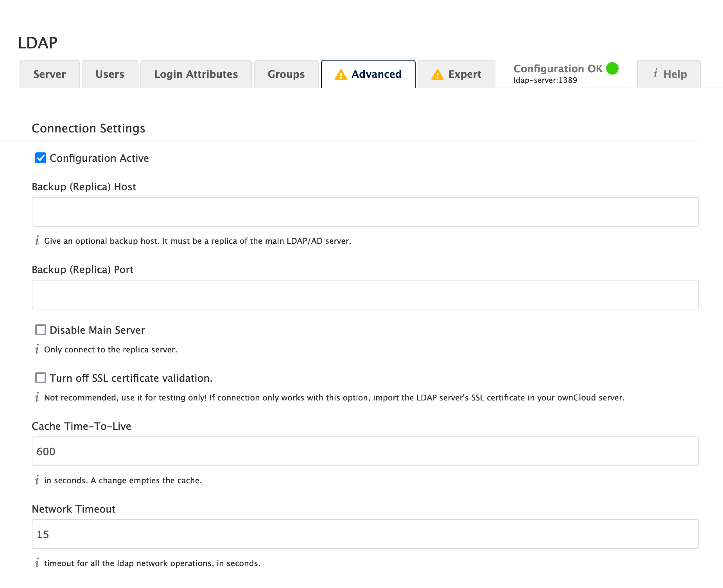The image size is (723, 588).
Task: Uncheck the Configuration Active checkbox
Action: pyautogui.click(x=40, y=158)
